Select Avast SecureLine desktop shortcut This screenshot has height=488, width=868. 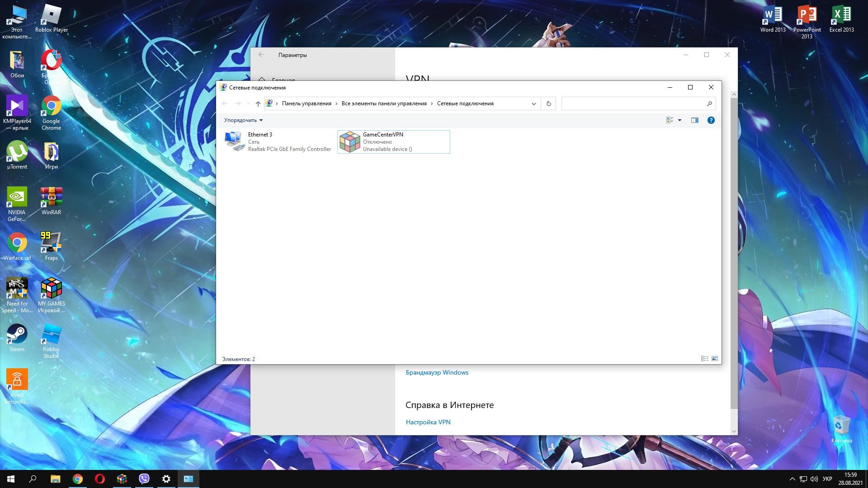[17, 387]
